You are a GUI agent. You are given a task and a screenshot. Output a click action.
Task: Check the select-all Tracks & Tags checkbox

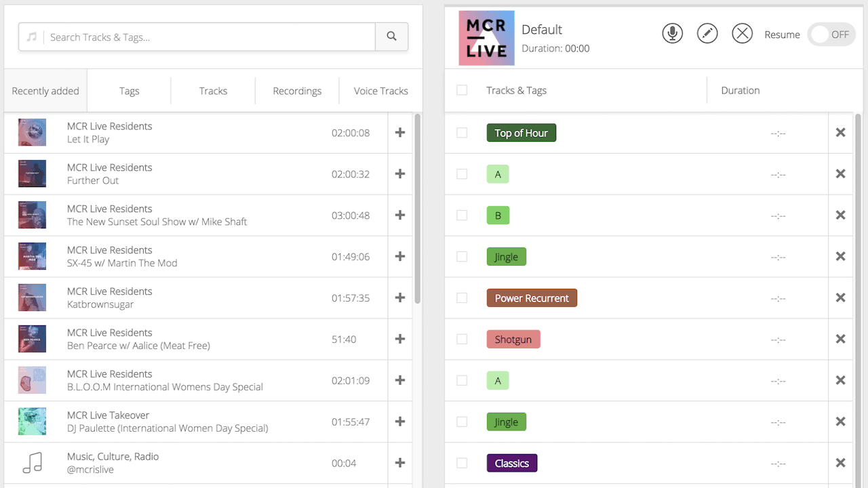click(462, 90)
